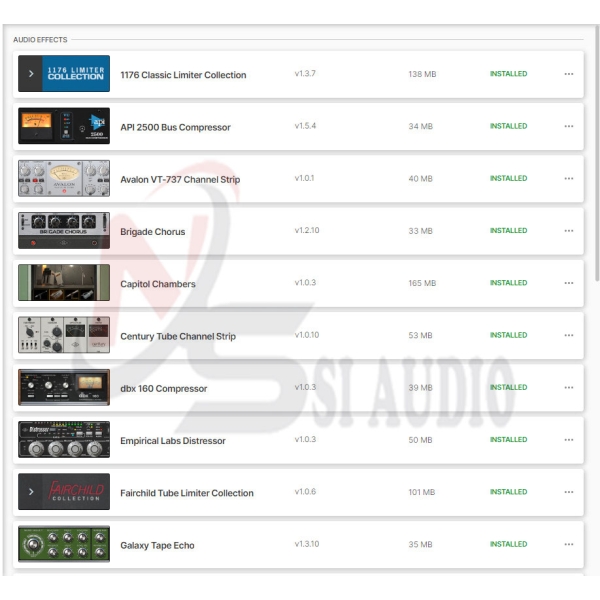Open more options for Fairchild Tube Limiter Collection
This screenshot has width=600, height=600.
[569, 492]
